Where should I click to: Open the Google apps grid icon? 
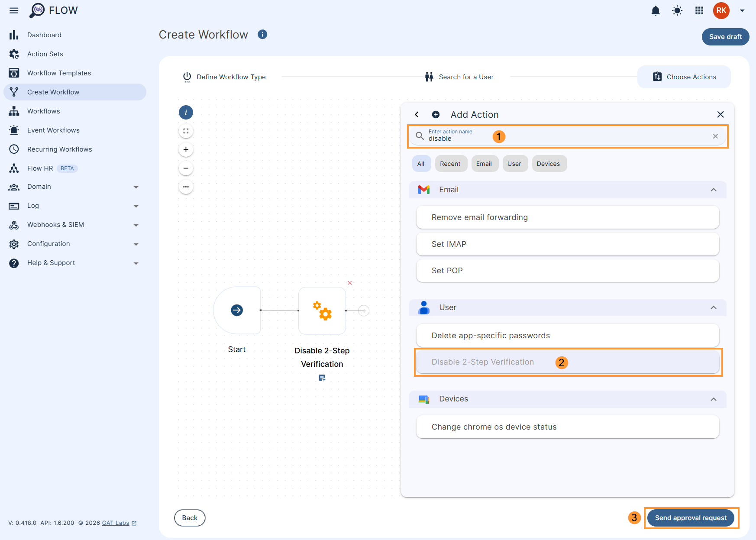click(699, 10)
